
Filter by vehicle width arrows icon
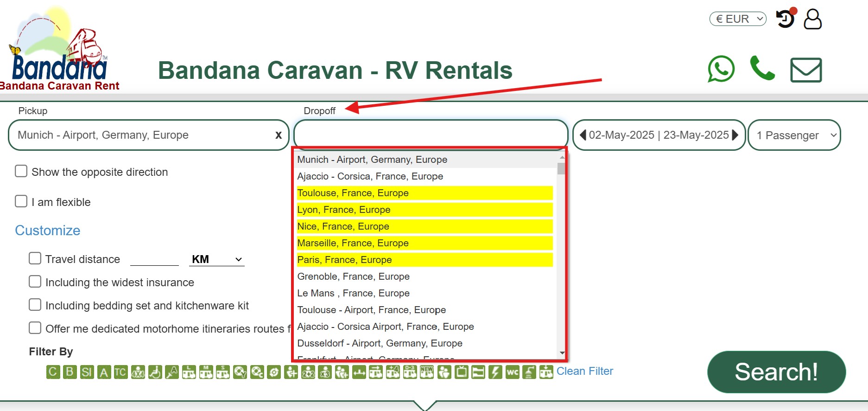pos(359,372)
